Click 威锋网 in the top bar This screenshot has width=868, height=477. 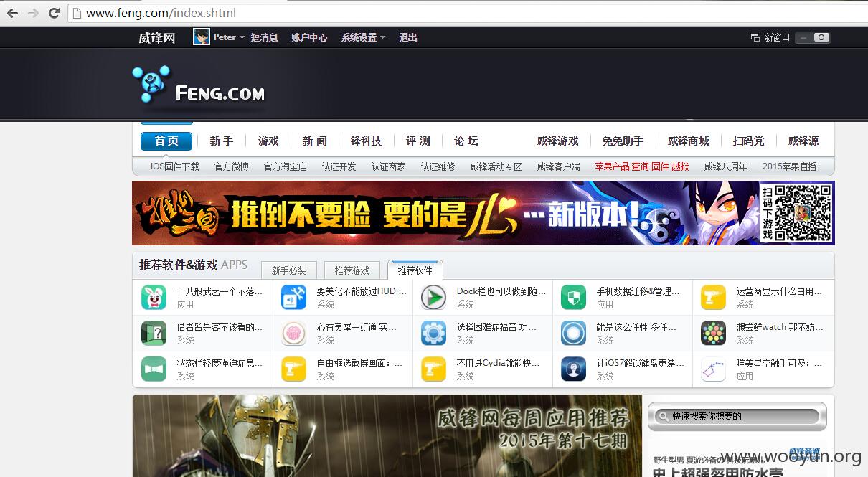(157, 37)
